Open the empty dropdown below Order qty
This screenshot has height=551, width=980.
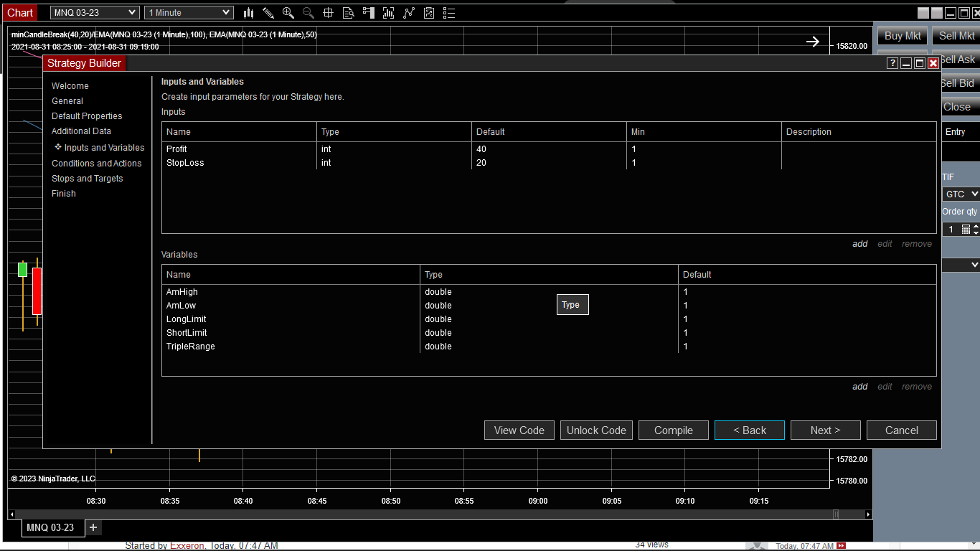pyautogui.click(x=961, y=265)
